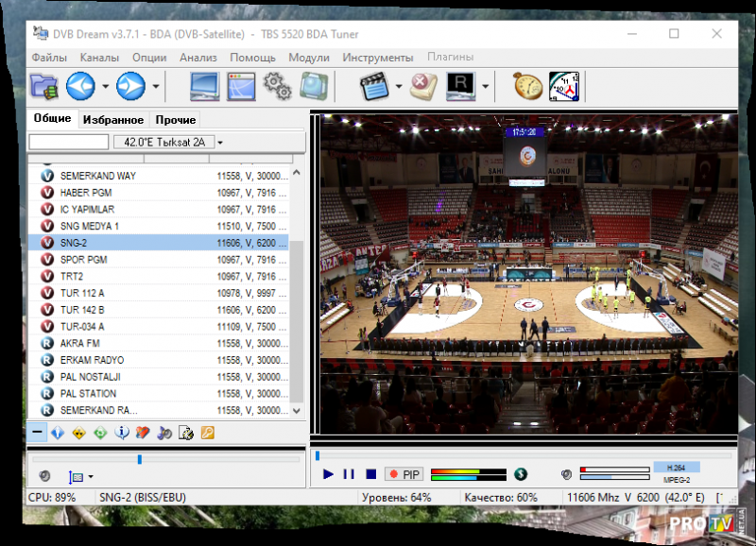Click the heart favorites icon below channel list
The image size is (756, 546).
click(143, 433)
